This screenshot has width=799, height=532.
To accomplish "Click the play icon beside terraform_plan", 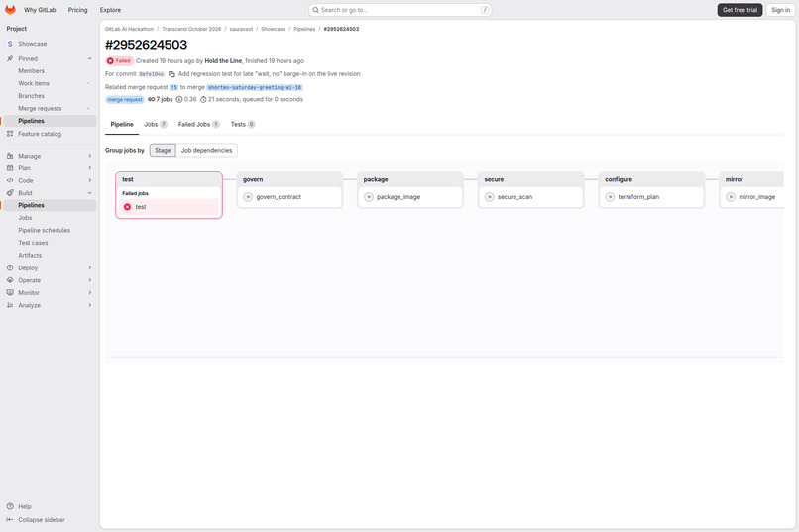I will (x=610, y=197).
